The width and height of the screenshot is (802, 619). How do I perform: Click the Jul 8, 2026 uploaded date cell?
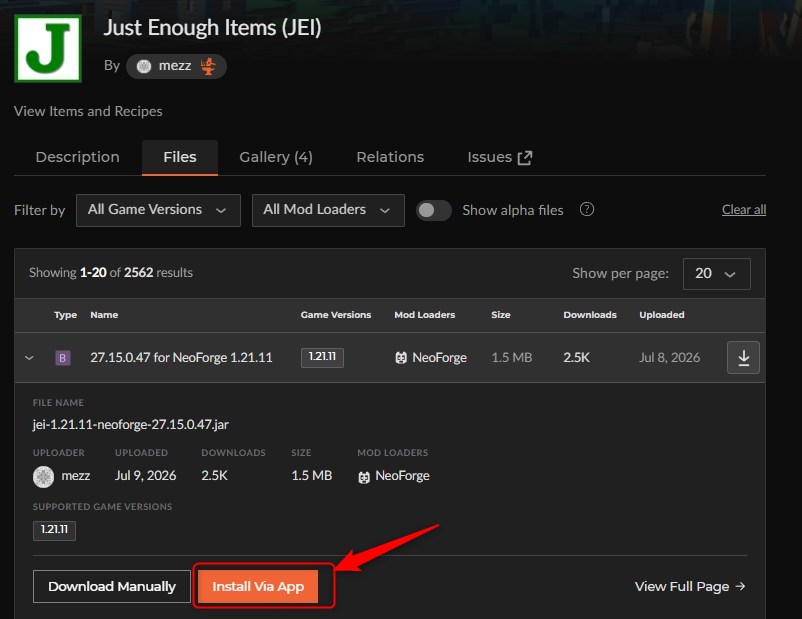point(670,358)
